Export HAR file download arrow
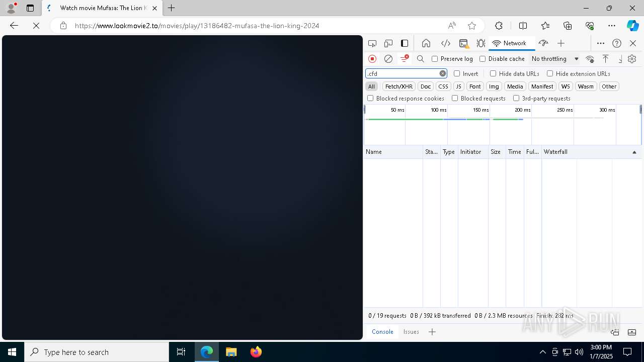The height and width of the screenshot is (362, 644). point(620,59)
